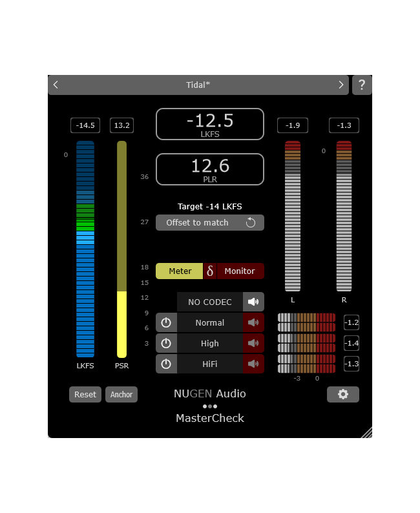
Task: Click the -1.4 High codec peak value
Action: 352,343
